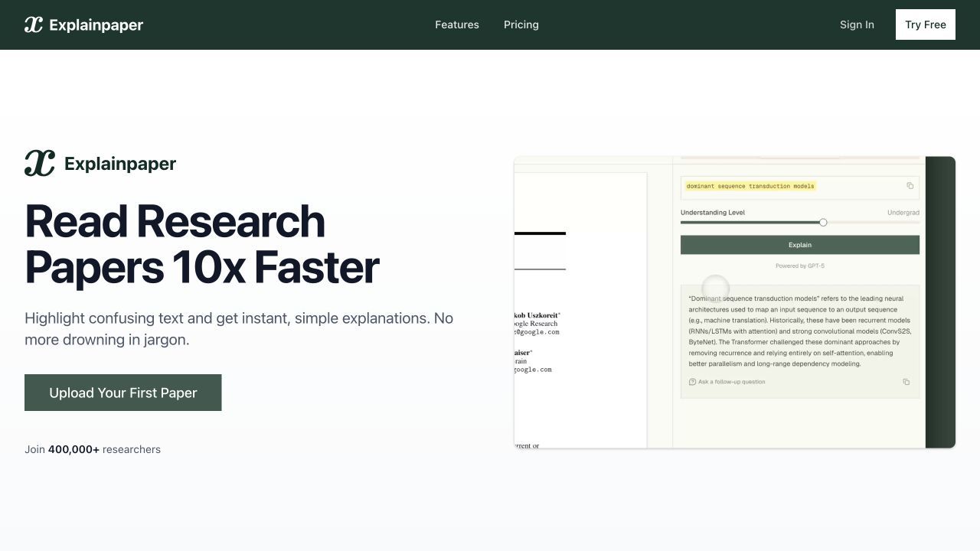Image resolution: width=980 pixels, height=551 pixels.
Task: Click the 'Powered by GPT-5' text
Action: 800,266
